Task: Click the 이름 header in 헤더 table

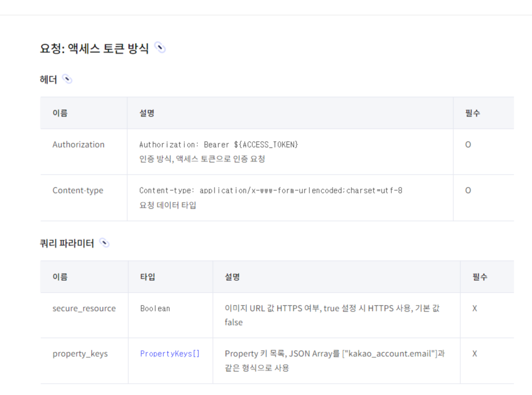Action: click(x=60, y=113)
